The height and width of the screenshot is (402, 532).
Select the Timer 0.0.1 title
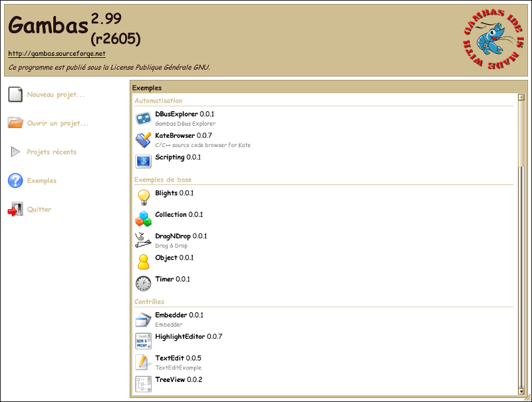(x=172, y=279)
